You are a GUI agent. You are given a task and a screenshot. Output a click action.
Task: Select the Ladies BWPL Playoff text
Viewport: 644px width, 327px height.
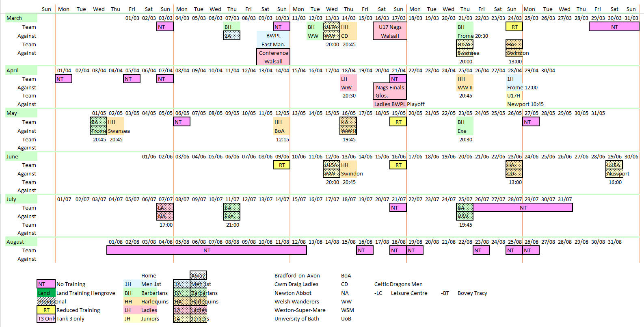pos(399,104)
